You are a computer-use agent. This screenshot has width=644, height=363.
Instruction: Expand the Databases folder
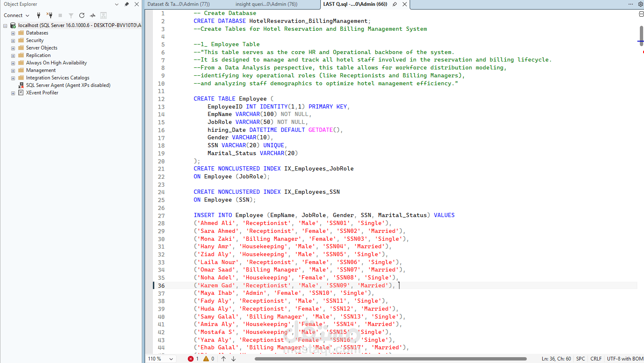pyautogui.click(x=13, y=33)
